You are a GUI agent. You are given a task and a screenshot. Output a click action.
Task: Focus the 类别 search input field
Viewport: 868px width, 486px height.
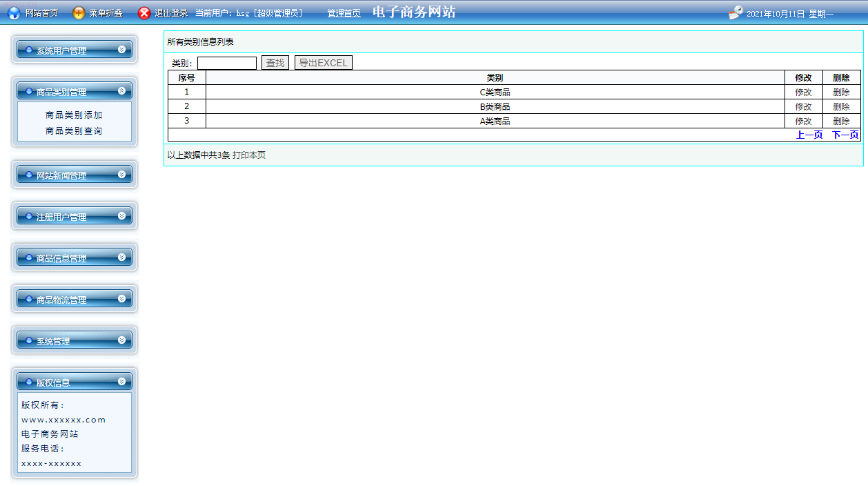(227, 64)
